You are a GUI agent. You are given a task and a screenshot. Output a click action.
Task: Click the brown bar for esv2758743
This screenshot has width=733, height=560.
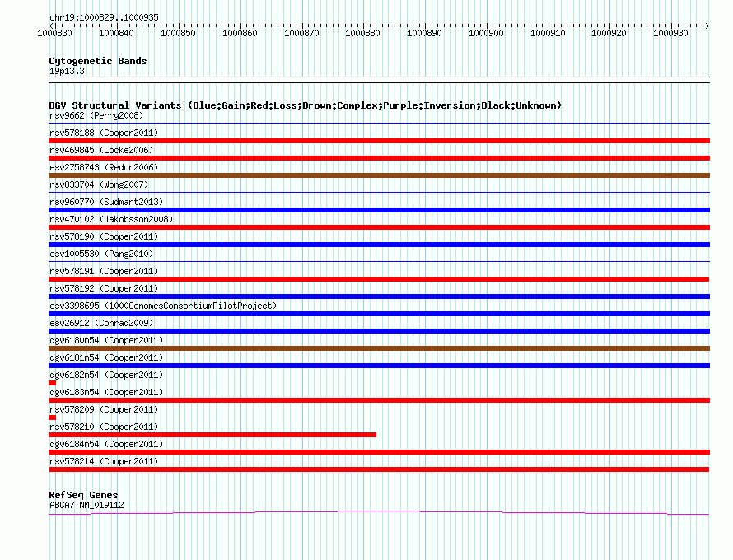[x=379, y=175]
